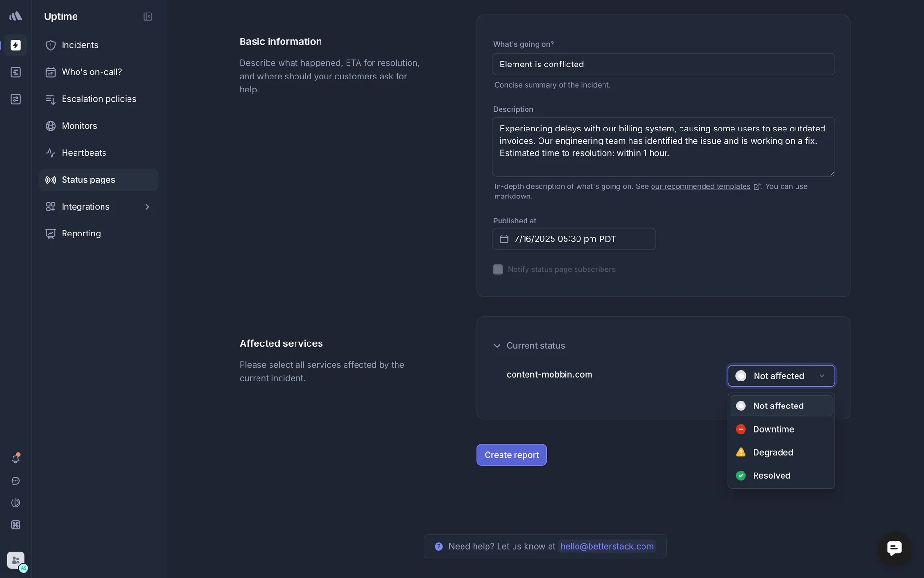Click the calendar icon in Published at

tap(504, 239)
